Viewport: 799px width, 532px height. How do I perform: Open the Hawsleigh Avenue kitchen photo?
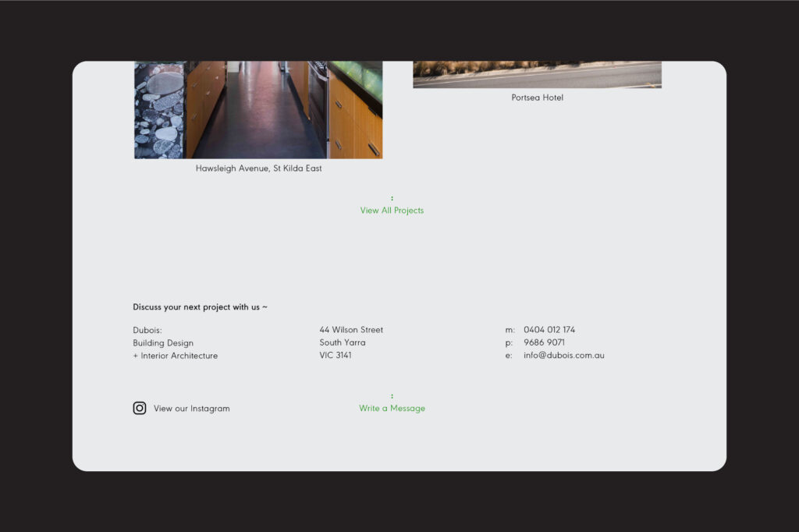tap(258, 110)
